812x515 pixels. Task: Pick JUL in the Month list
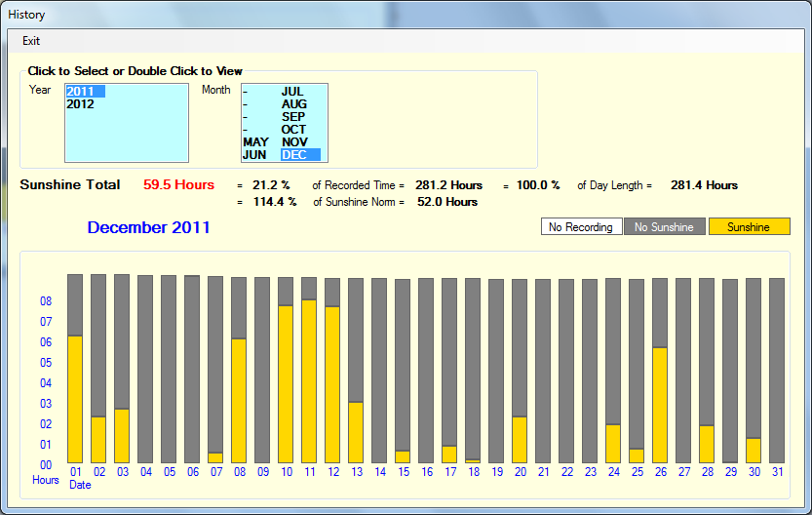[292, 92]
